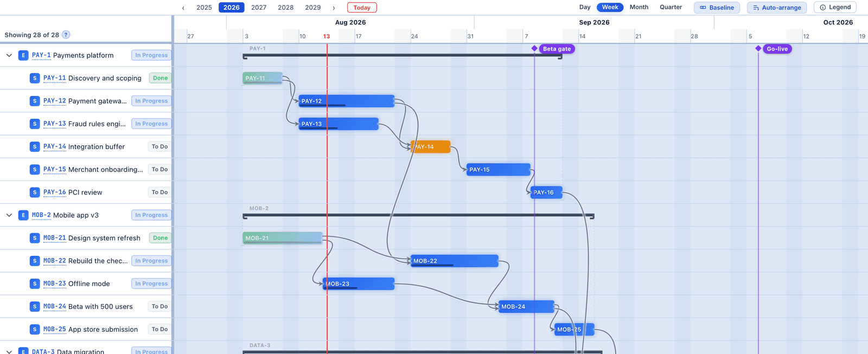Toggle the Baseline view

pos(717,8)
